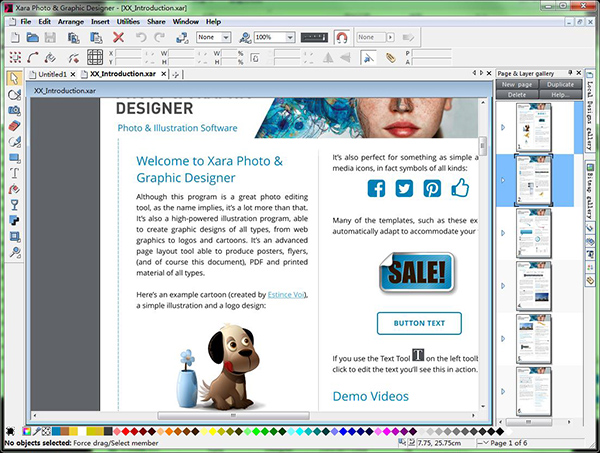
Task: Click the BUTTON TEXT button on page
Action: (419, 323)
